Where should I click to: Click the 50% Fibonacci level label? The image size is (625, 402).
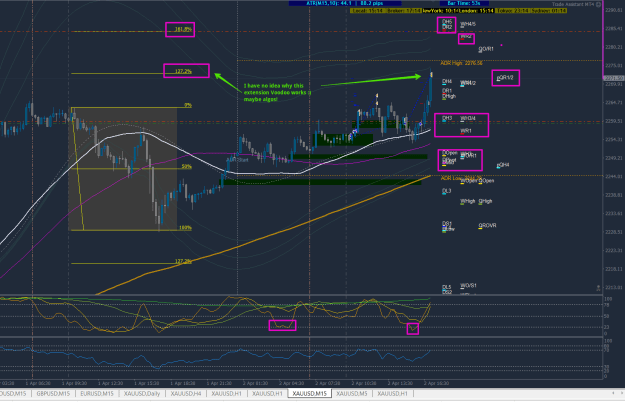point(187,167)
